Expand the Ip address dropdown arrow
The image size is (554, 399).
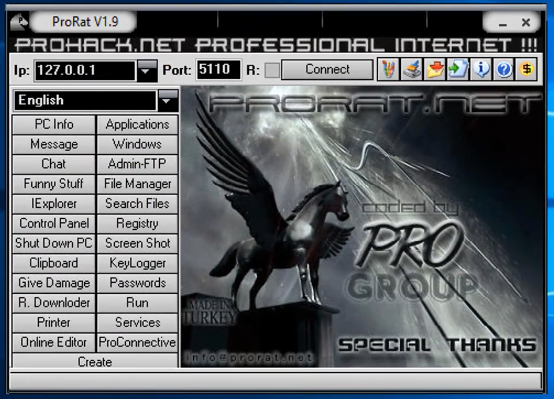click(x=147, y=71)
